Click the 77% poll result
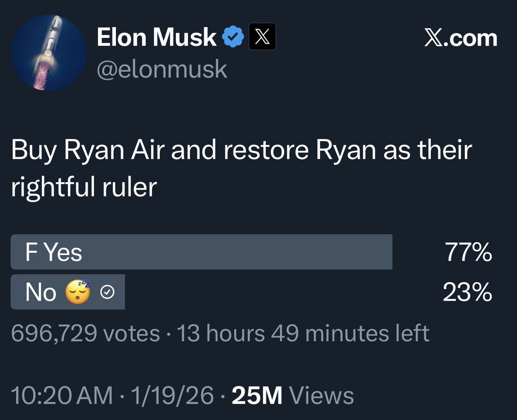 (x=468, y=252)
